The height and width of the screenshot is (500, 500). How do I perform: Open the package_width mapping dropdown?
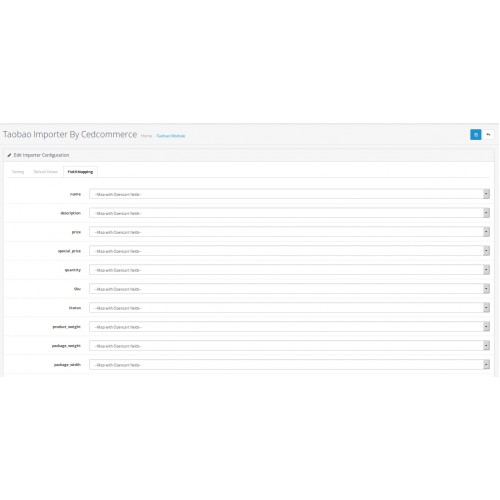click(x=289, y=365)
